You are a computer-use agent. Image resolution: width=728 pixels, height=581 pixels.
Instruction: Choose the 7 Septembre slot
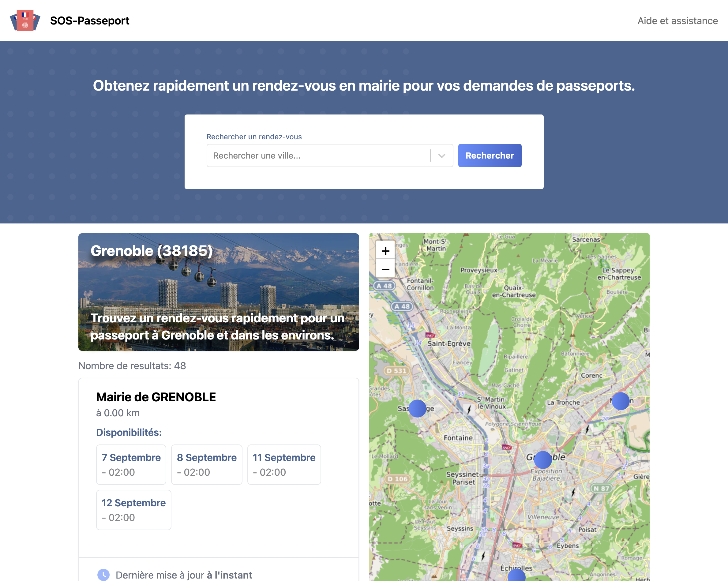(x=131, y=465)
